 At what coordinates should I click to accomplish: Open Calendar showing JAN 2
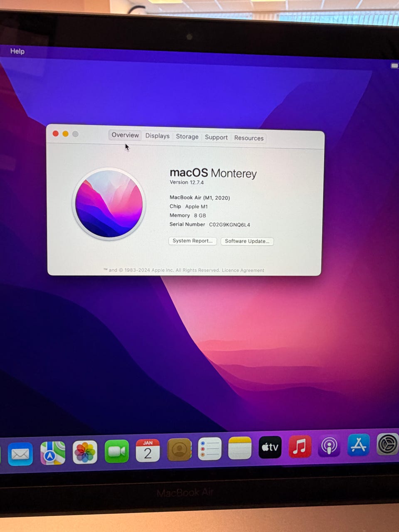coord(148,451)
